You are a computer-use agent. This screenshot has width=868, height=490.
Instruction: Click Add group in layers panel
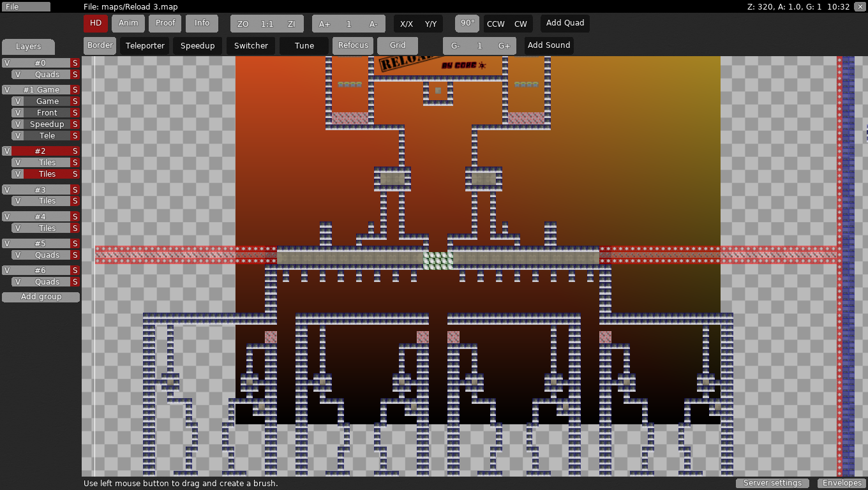point(41,297)
